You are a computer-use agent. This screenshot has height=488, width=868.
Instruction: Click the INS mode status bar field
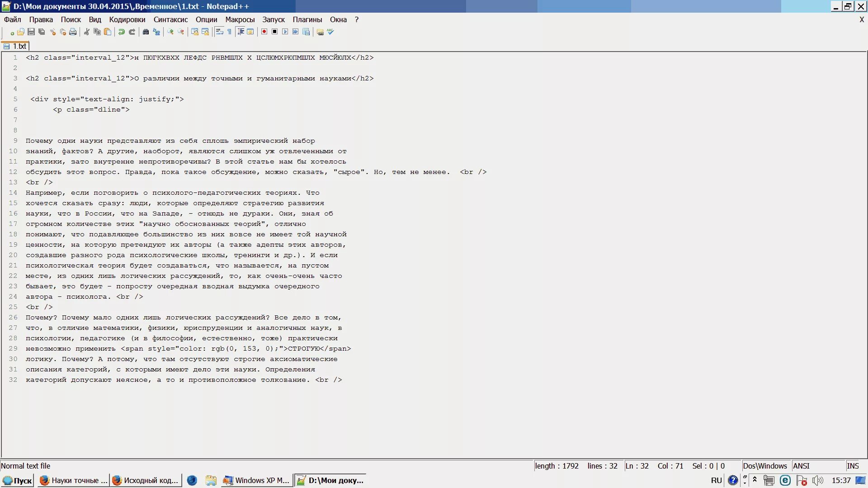853,466
